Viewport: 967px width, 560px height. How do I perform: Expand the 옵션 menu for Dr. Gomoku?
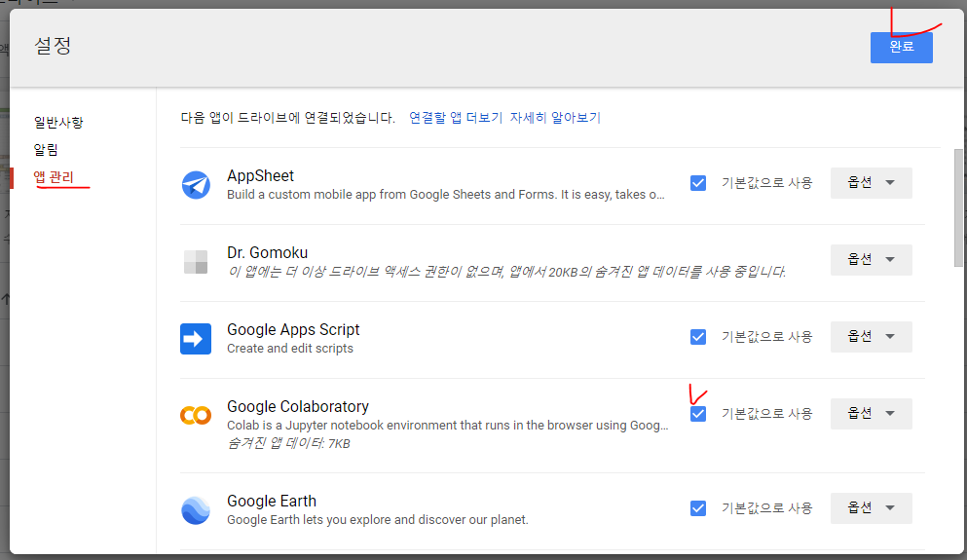pyautogui.click(x=871, y=260)
